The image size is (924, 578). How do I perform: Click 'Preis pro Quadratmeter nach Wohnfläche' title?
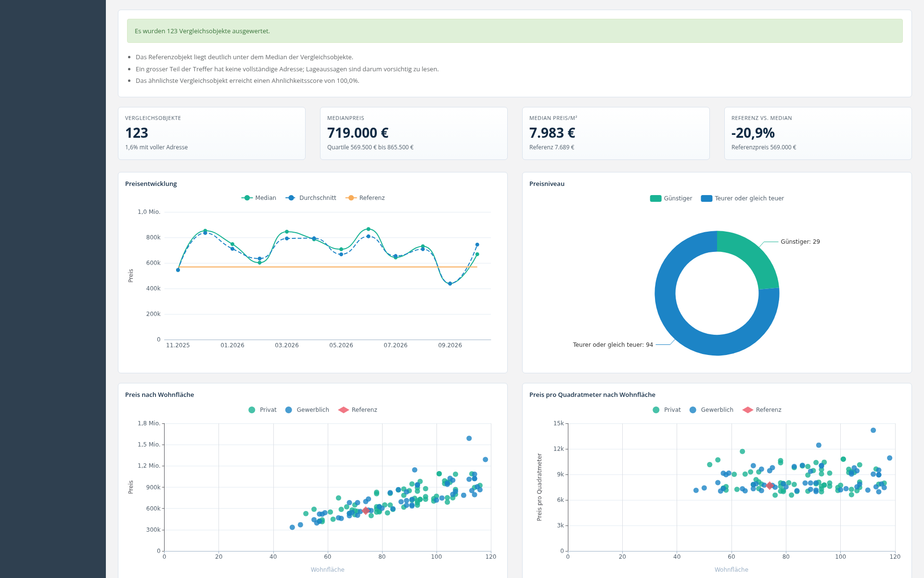pos(592,395)
